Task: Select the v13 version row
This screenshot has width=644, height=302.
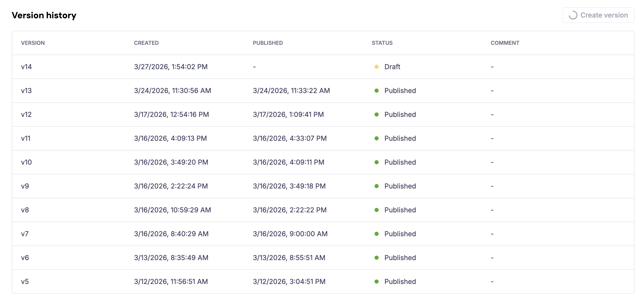Action: click(x=322, y=90)
